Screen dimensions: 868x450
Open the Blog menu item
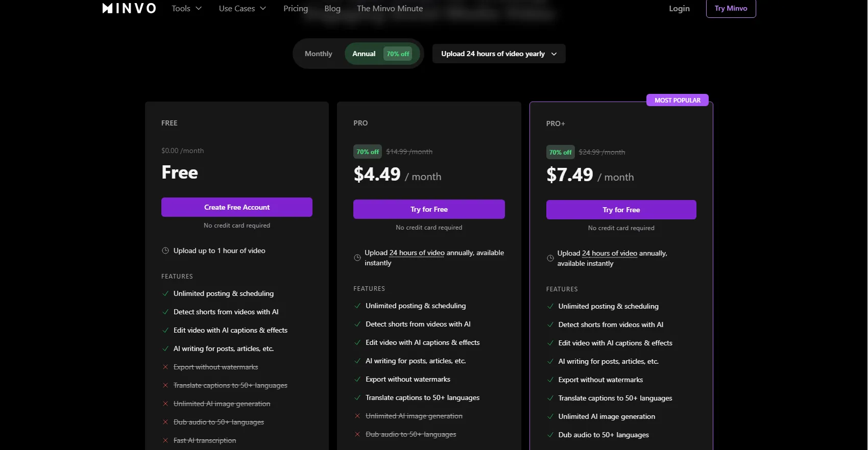coord(332,8)
